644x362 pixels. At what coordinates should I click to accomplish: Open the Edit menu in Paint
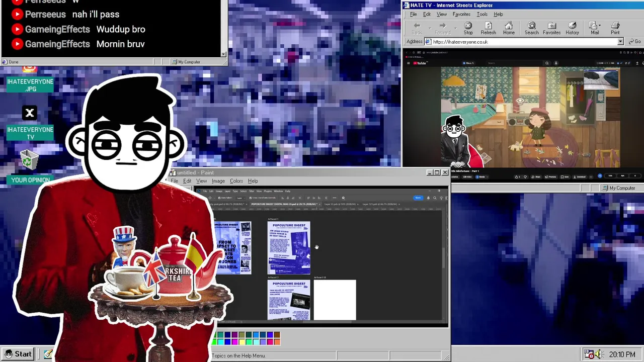[187, 181]
